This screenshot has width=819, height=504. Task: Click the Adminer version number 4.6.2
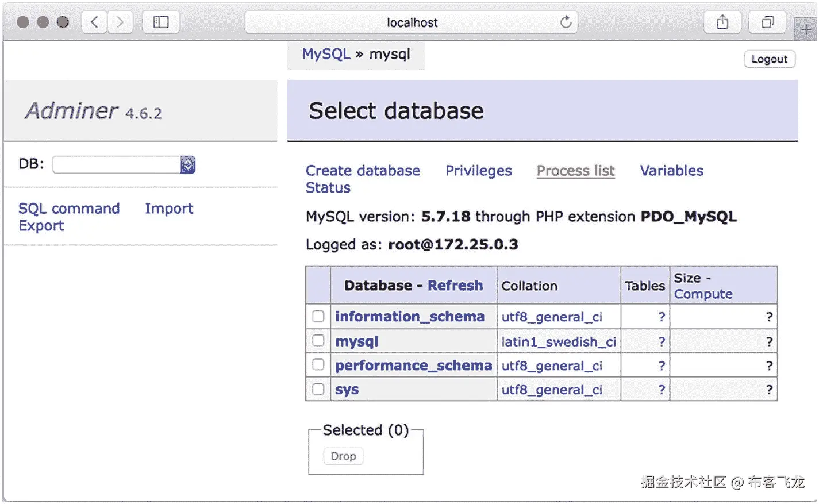pos(144,113)
